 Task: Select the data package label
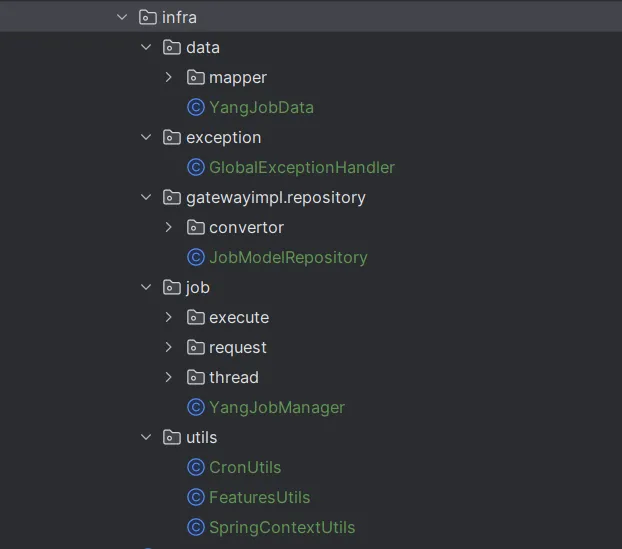203,47
